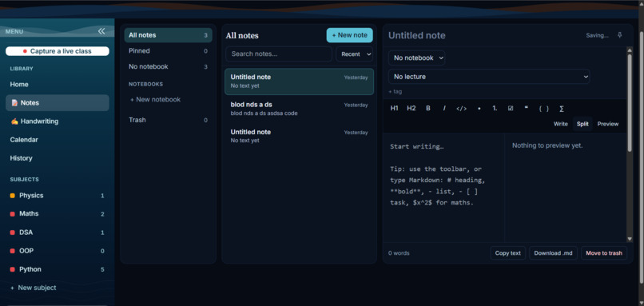Switch to Write mode
Screen dimensions: 644x306
(561, 124)
